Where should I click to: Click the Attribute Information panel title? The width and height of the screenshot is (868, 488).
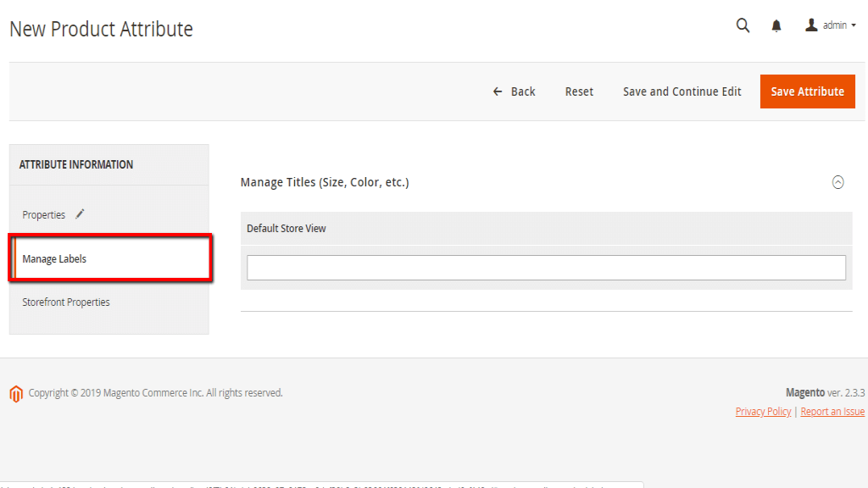75,164
